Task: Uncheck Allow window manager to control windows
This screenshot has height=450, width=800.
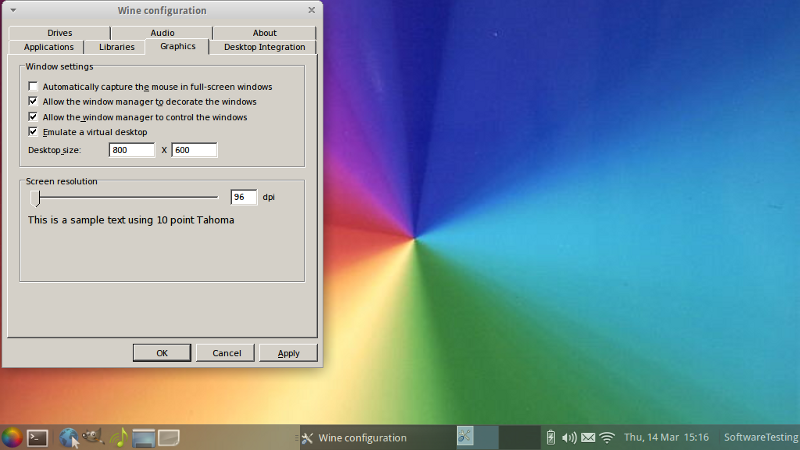Action: click(33, 116)
